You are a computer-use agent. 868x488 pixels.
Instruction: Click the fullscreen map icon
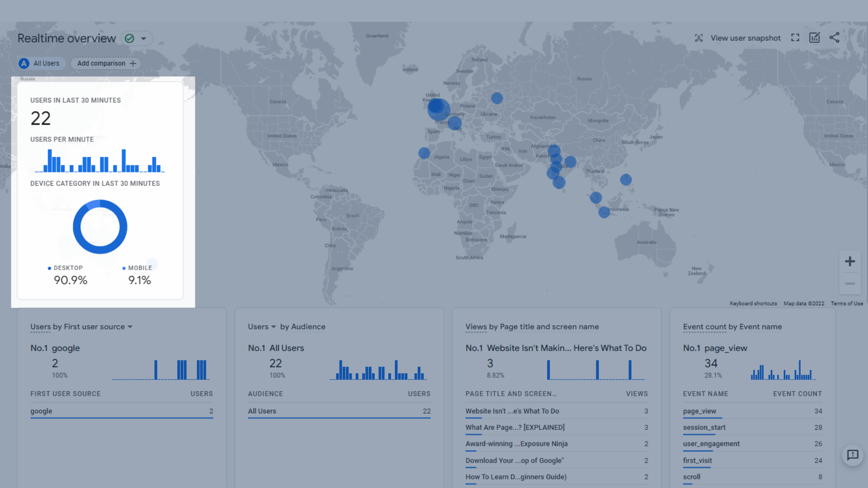(795, 38)
